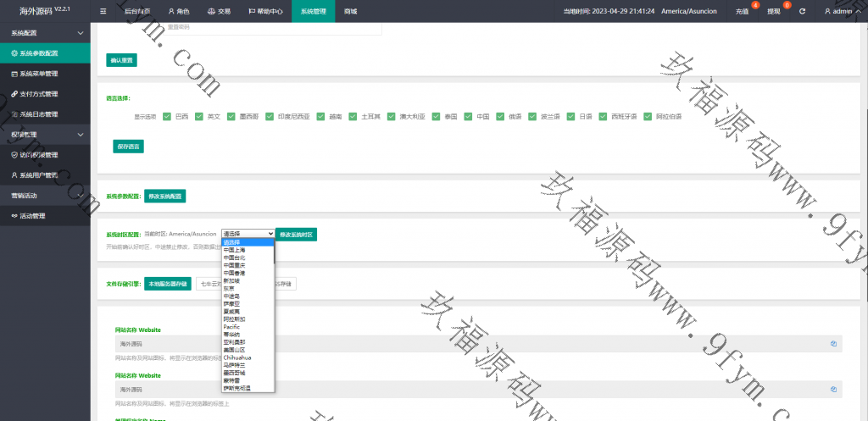
Task: Click the link icon beside 支付方式管理
Action: 14,94
